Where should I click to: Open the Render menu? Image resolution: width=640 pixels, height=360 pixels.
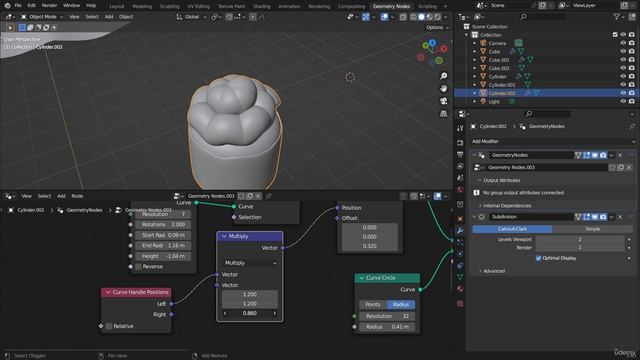[49, 6]
